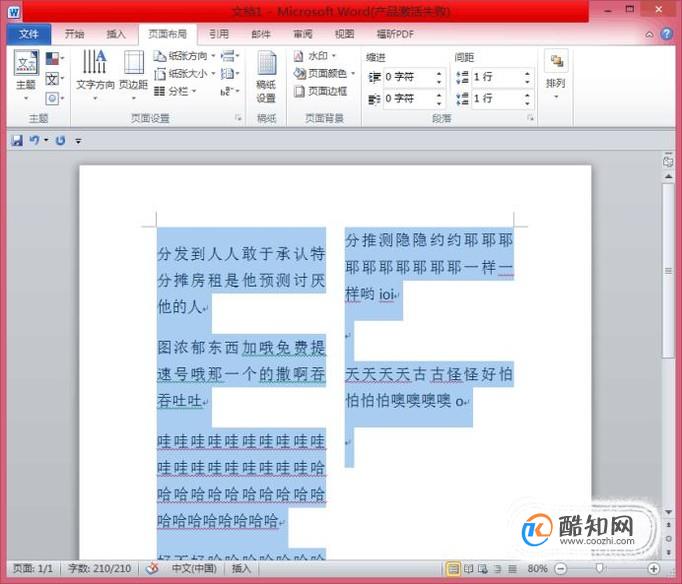Click the 80% zoom level button
Image resolution: width=682 pixels, height=584 pixels.
[537, 568]
